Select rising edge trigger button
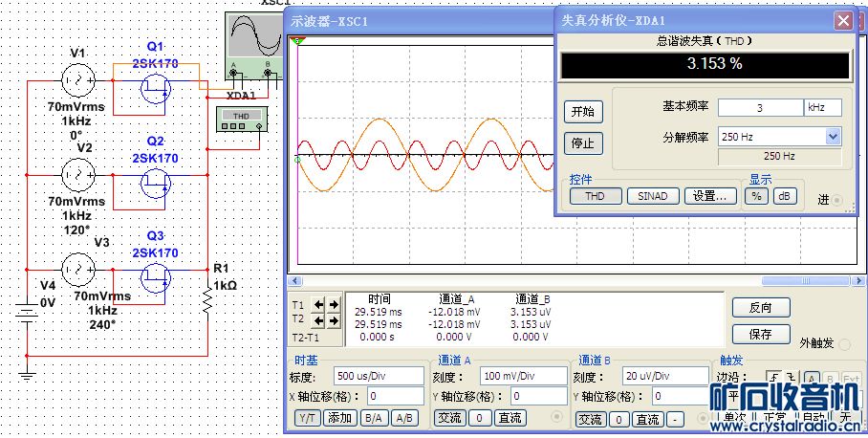Image resolution: width=868 pixels, height=438 pixels. 774,378
